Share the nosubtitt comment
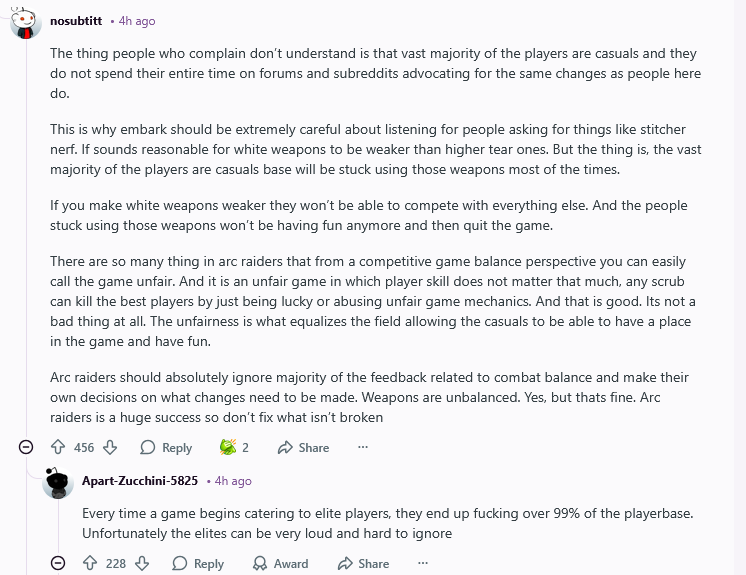Screen dimensions: 746x575 point(304,447)
